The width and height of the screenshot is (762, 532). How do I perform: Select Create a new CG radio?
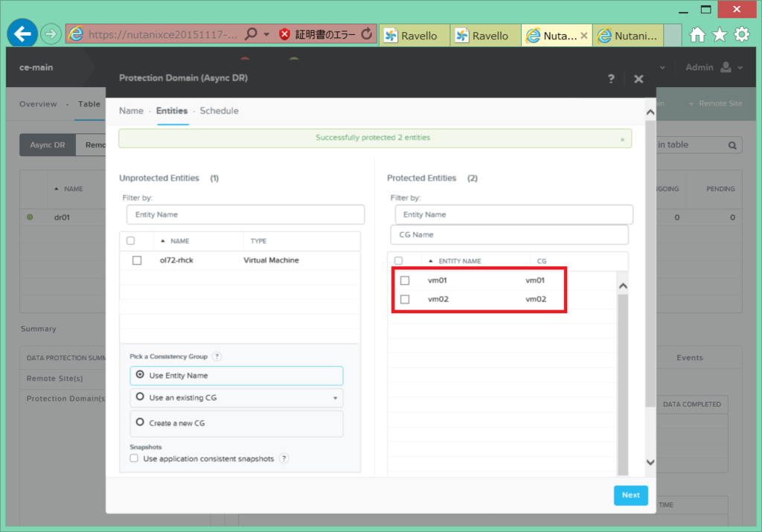[140, 422]
